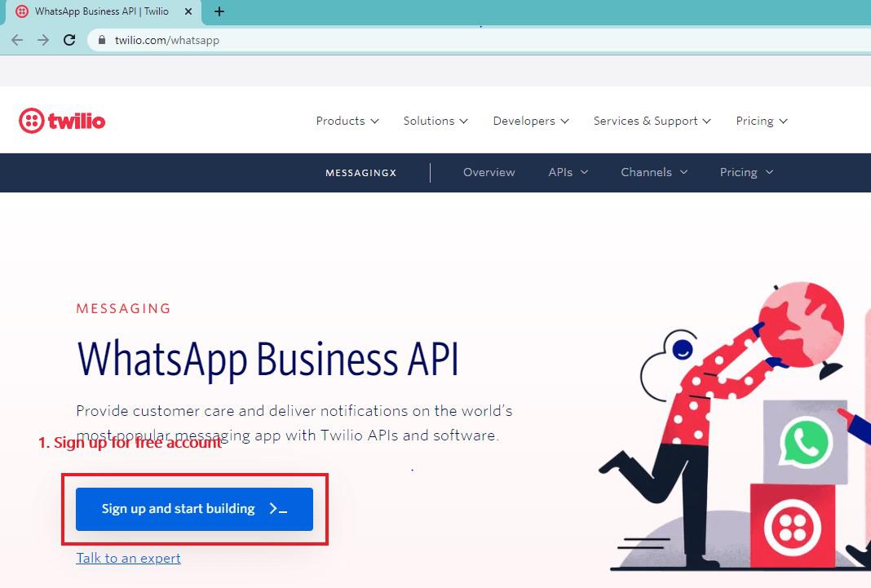Expand the Products menu
The height and width of the screenshot is (588, 871).
click(x=347, y=121)
